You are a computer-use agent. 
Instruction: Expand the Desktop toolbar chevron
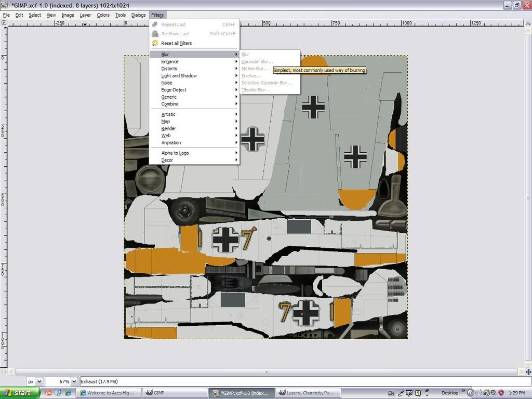(x=463, y=391)
